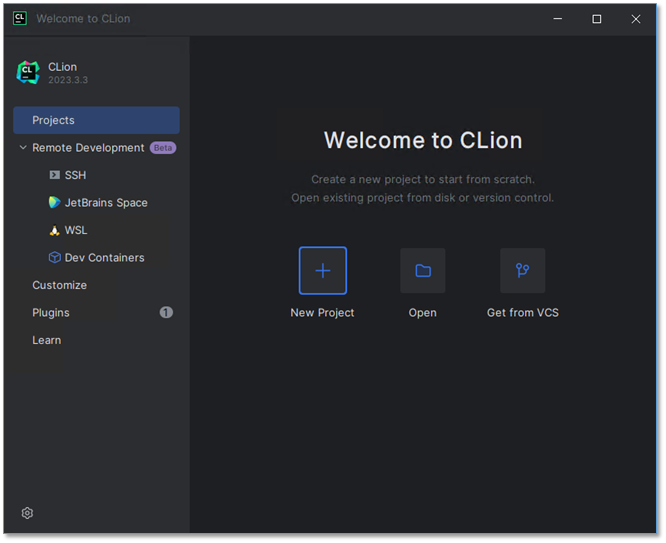Image resolution: width=666 pixels, height=543 pixels.
Task: Select JetBrains Space entry
Action: tap(96, 203)
